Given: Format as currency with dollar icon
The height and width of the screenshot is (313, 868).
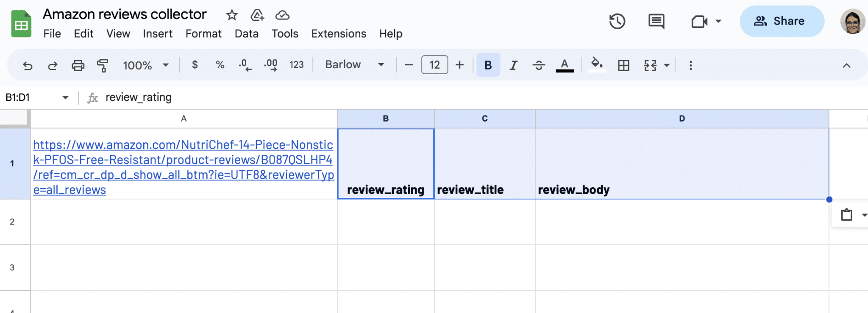Looking at the screenshot, I should click(x=195, y=65).
